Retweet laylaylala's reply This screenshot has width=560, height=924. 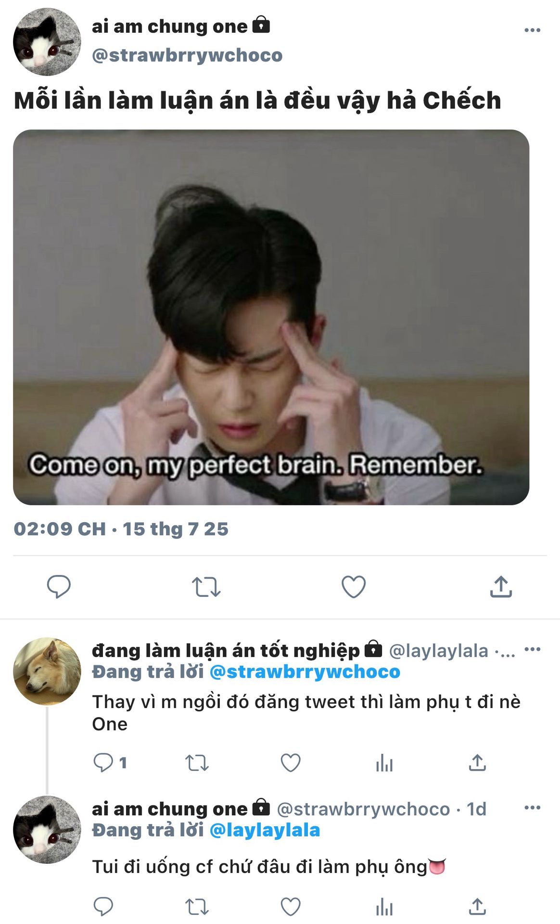[197, 763]
